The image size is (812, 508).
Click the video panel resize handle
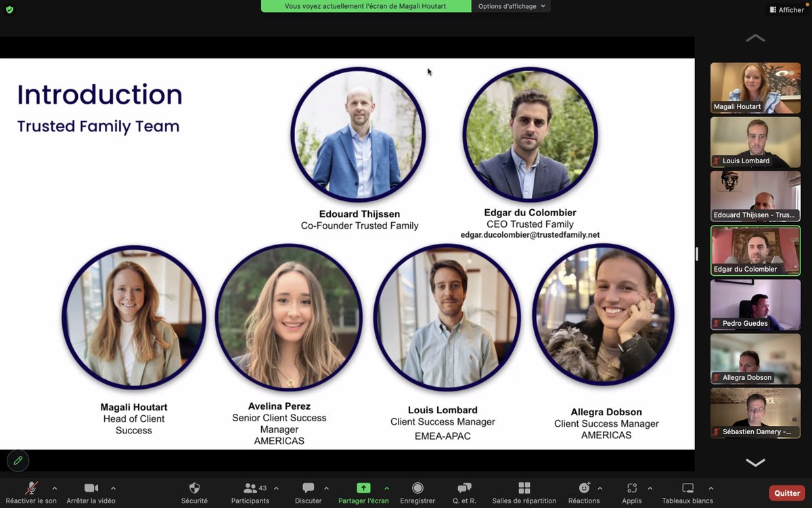coord(697,254)
